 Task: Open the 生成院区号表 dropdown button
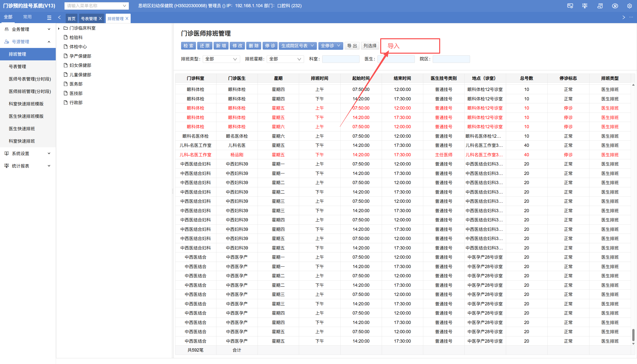click(297, 46)
